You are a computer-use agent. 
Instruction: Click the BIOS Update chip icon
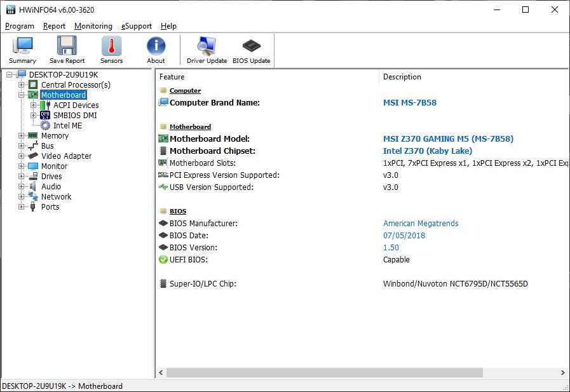(251, 46)
